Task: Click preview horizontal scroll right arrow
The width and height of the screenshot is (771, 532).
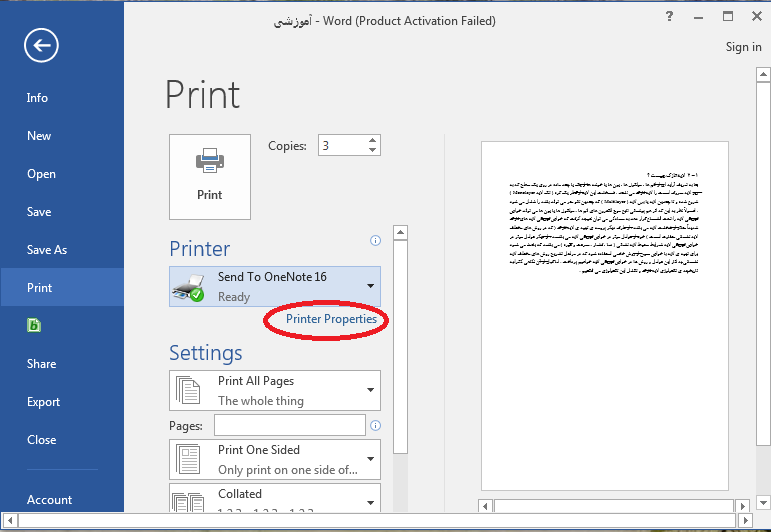Action: click(742, 506)
